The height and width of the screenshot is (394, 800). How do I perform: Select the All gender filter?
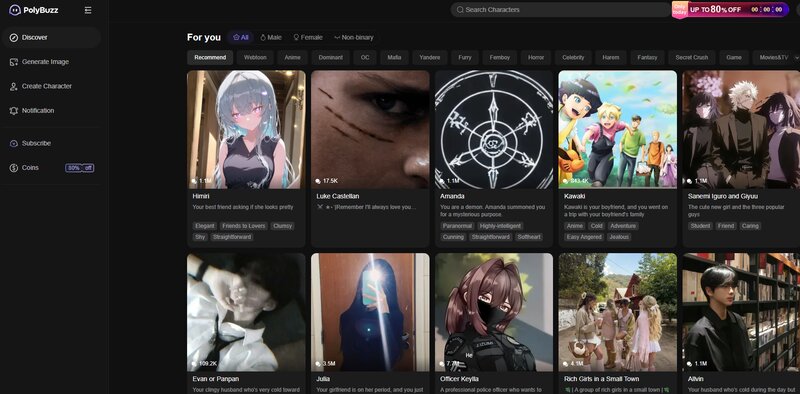(x=240, y=37)
